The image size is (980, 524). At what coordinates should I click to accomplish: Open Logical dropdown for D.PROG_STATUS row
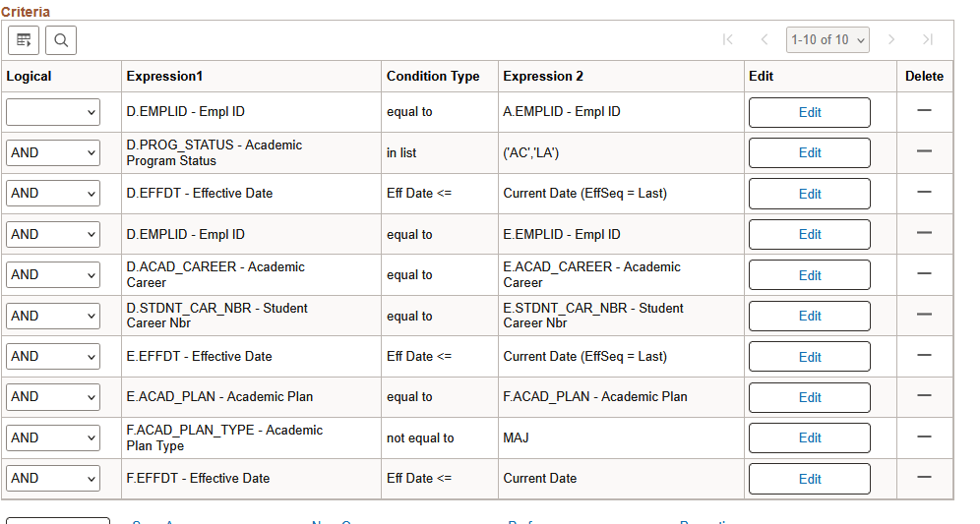[53, 152]
